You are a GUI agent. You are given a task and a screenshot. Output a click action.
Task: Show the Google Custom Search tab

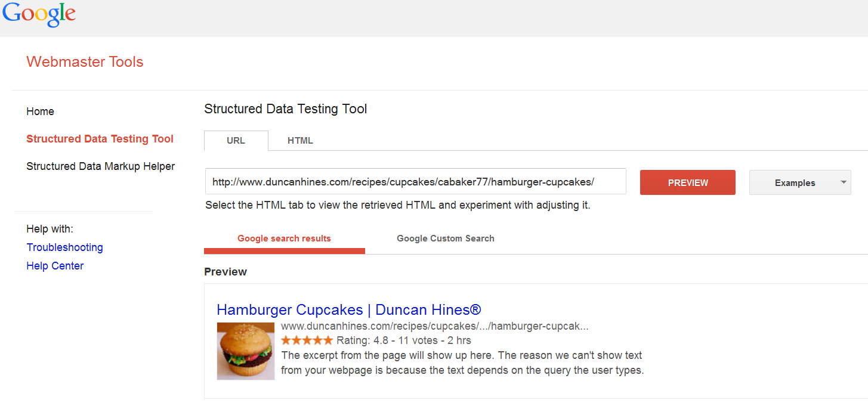[x=445, y=238]
